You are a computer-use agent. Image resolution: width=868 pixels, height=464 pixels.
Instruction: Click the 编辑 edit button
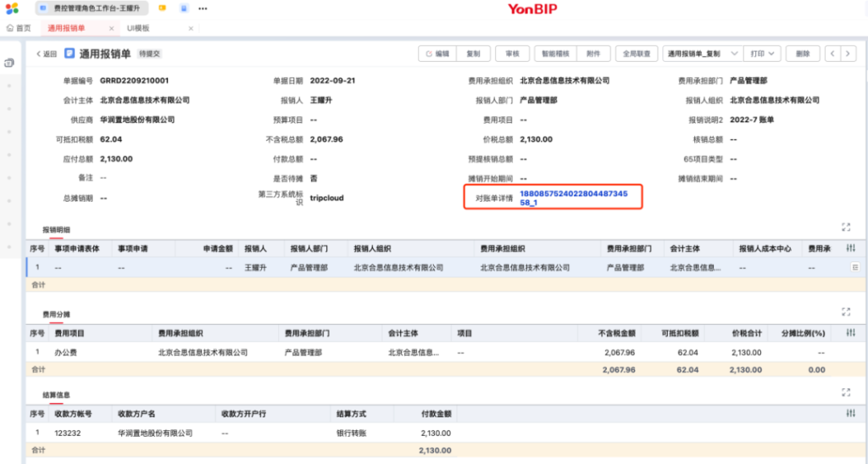point(437,53)
